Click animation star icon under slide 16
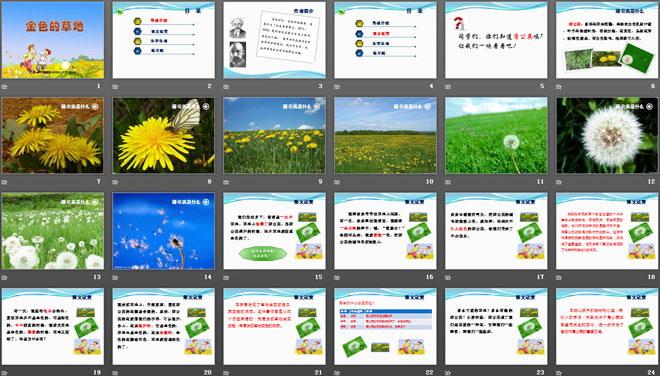Viewport: 660px width, 376px height. (337, 277)
